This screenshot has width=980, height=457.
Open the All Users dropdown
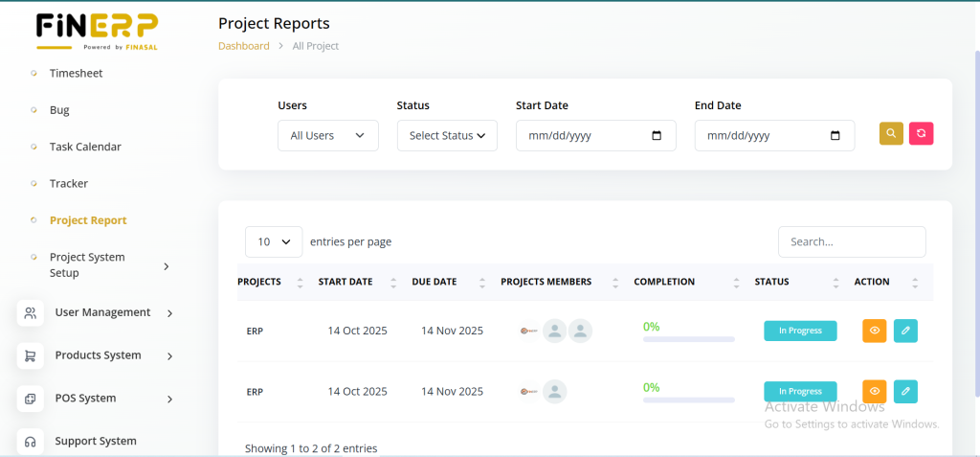[x=327, y=136]
